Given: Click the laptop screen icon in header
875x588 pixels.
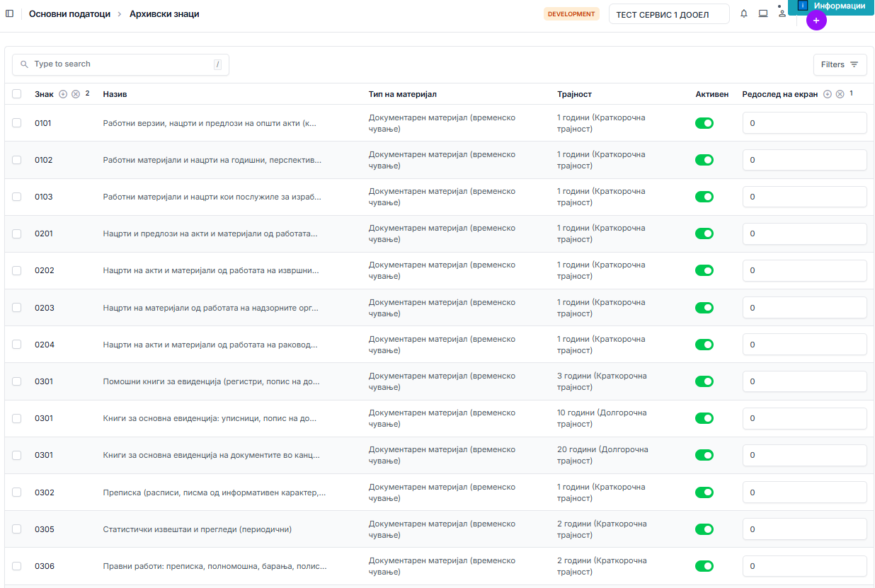Looking at the screenshot, I should tap(763, 13).
